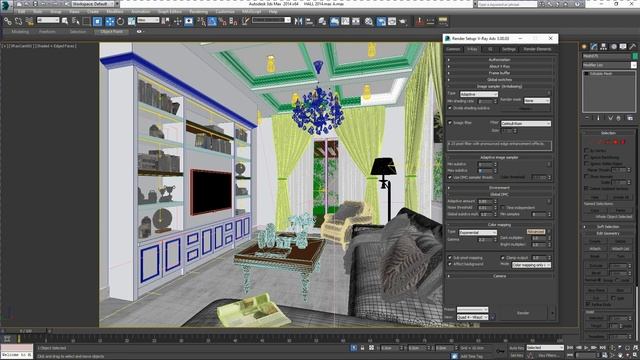The width and height of the screenshot is (640, 360).
Task: Click the object color swatch beside name field
Action: [635, 56]
